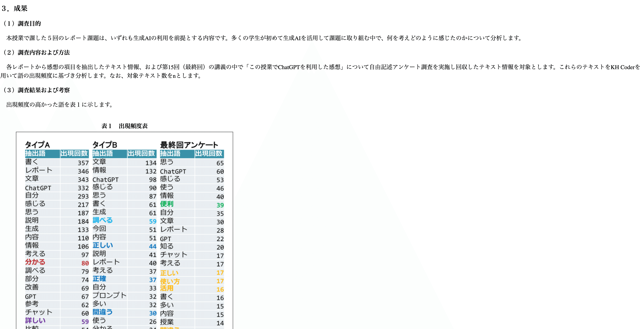Click the heading （2）調査内容および方法
Image resolution: width=644 pixels, height=329 pixels.
[x=35, y=52]
